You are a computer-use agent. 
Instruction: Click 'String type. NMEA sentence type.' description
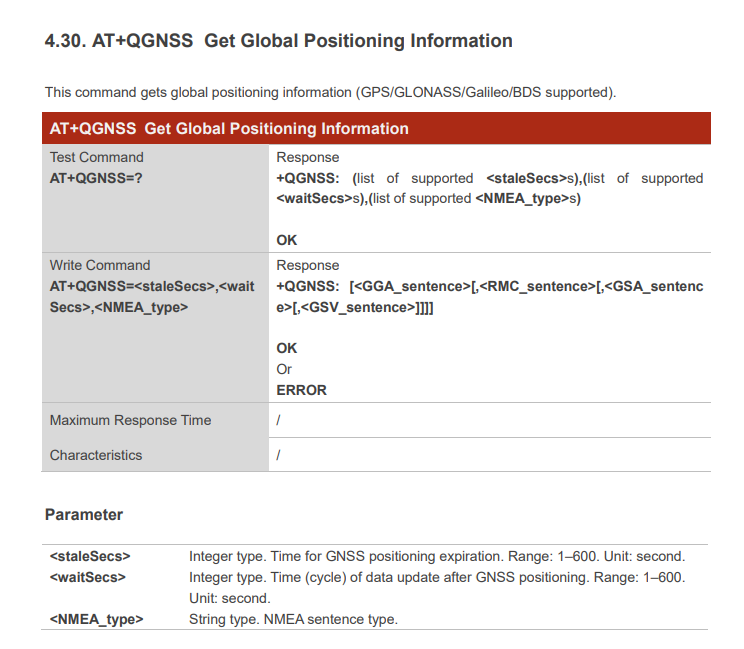click(293, 619)
